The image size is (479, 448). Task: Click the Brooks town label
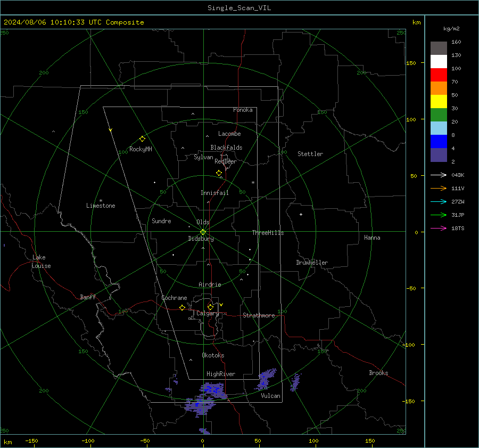click(378, 373)
